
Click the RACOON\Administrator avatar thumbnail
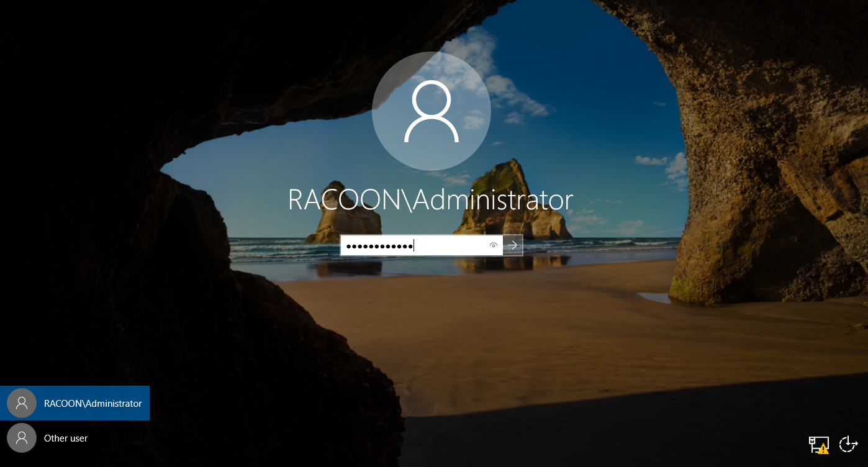click(22, 403)
